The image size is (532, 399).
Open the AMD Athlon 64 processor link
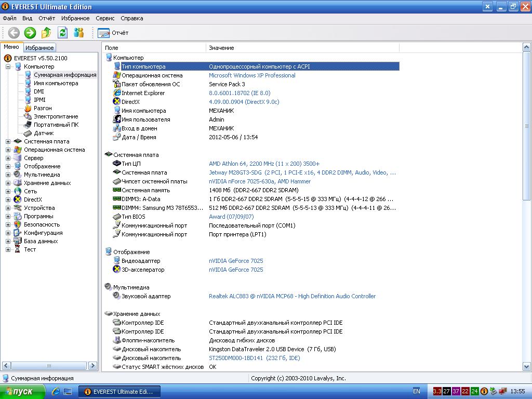point(264,164)
